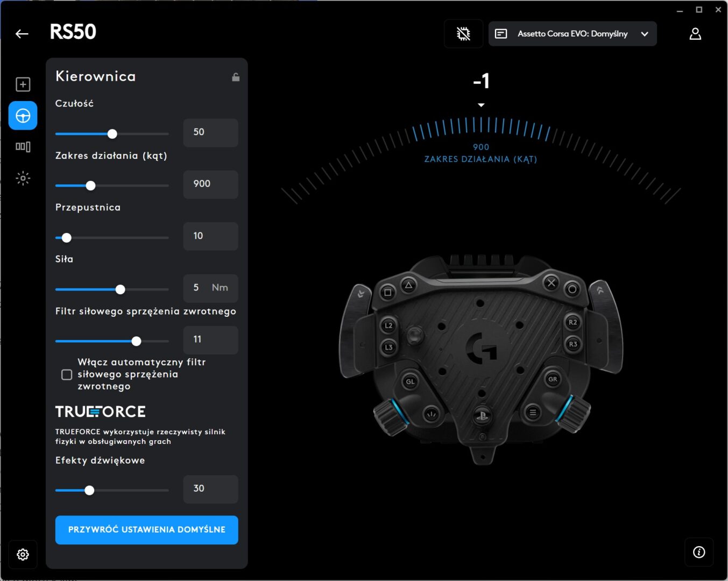The width and height of the screenshot is (728, 581).
Task: Open the pedals settings tab in sidebar
Action: tap(23, 147)
